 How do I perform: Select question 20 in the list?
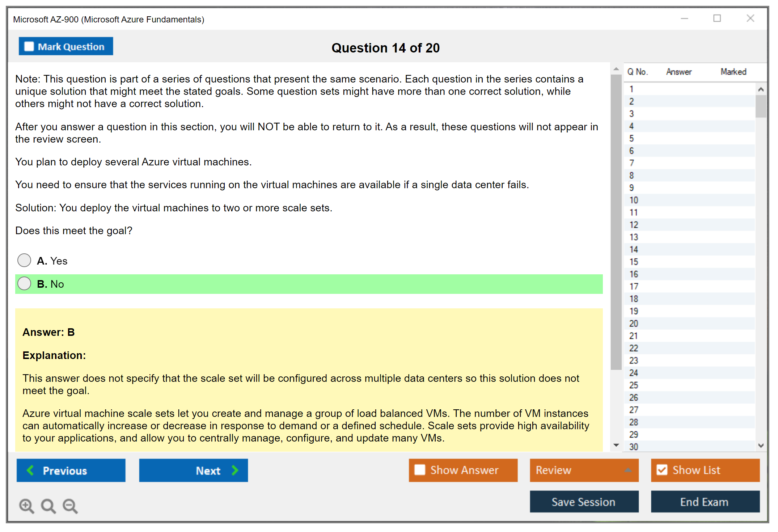[634, 323]
